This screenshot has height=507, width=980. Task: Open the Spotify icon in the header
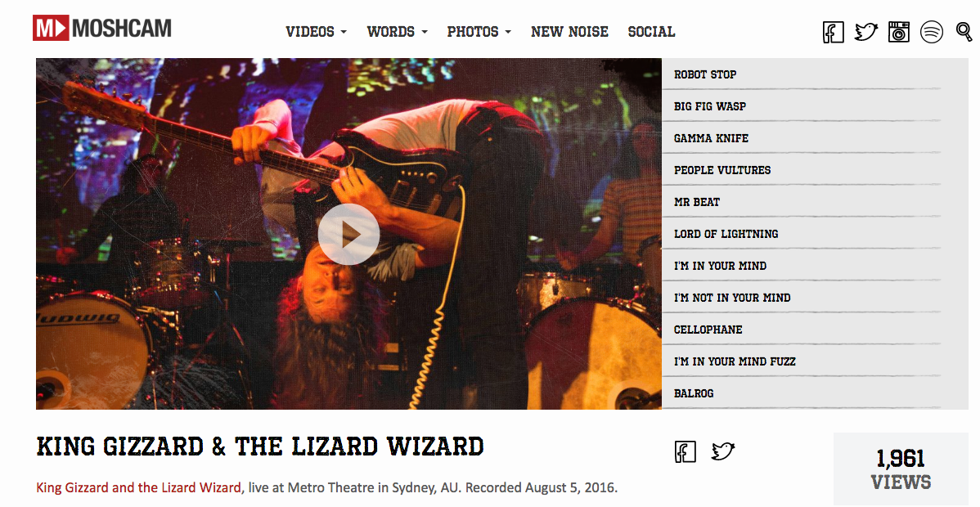click(931, 31)
